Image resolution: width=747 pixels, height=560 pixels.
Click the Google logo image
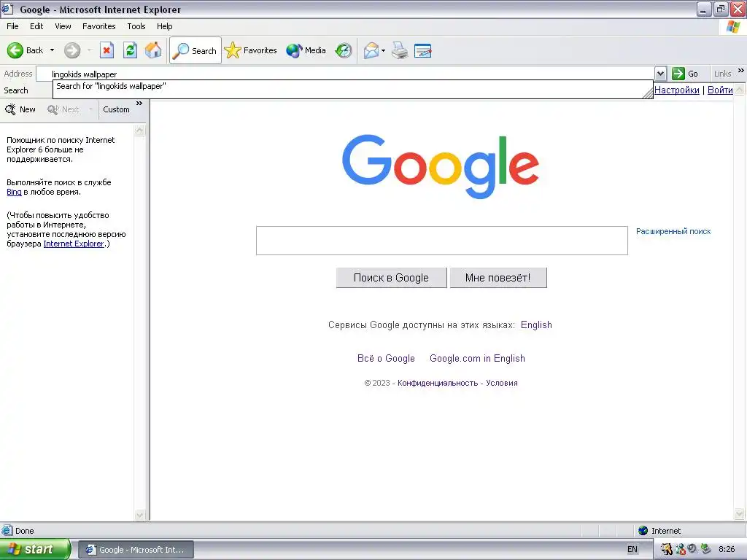441,166
